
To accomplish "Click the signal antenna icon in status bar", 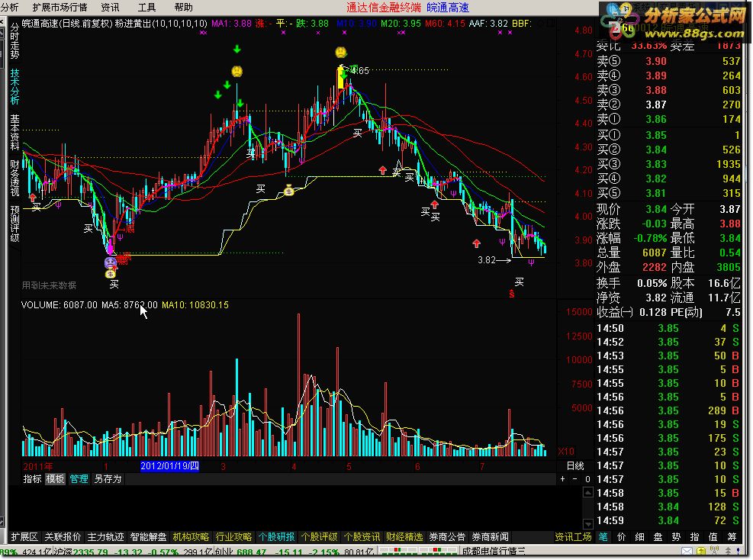I will (715, 552).
